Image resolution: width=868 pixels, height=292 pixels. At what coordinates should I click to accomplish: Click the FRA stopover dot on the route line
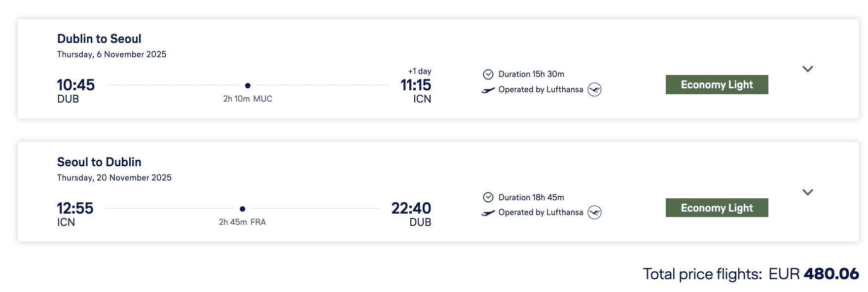242,209
